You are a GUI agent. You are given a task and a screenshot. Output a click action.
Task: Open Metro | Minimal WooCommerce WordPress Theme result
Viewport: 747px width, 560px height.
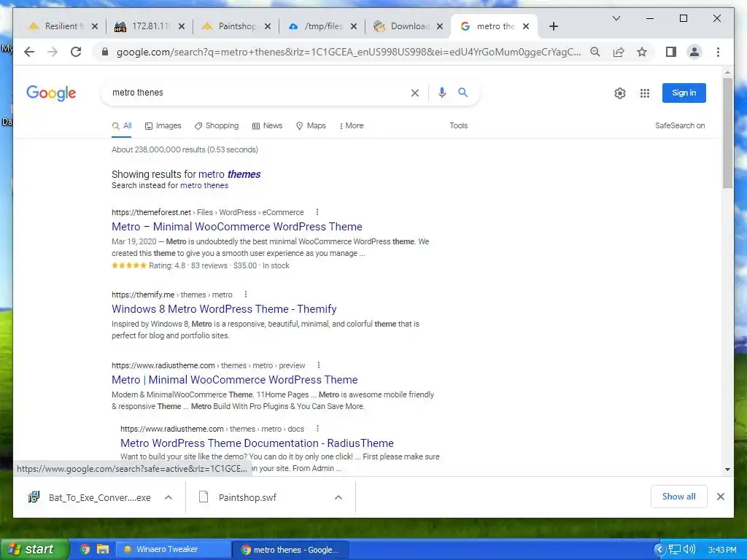coord(234,380)
